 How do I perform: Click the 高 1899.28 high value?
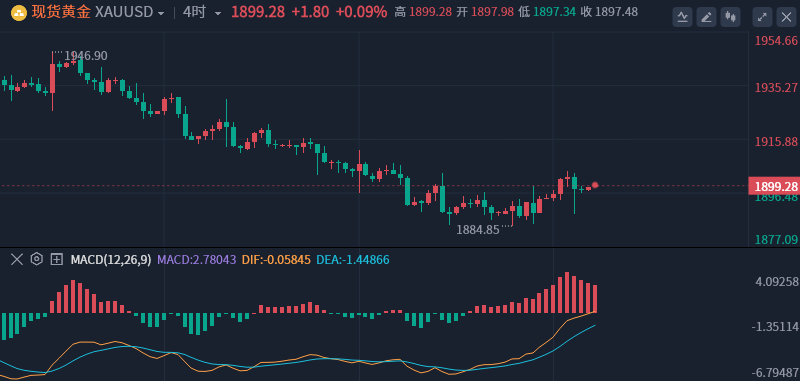tap(423, 12)
